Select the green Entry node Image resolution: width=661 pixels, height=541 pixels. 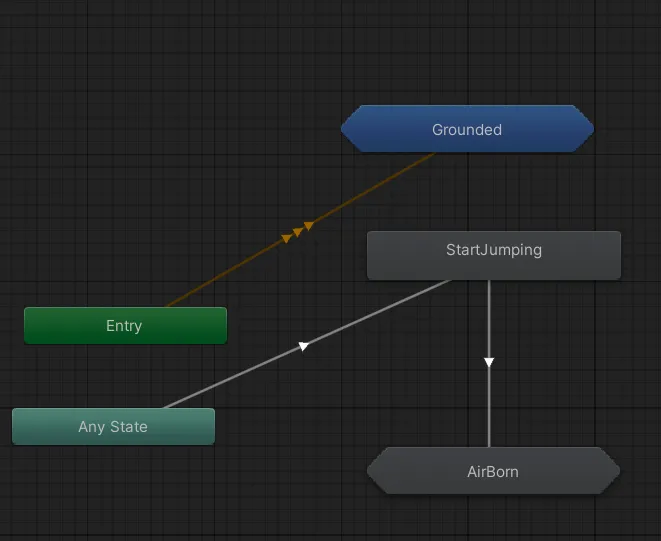point(125,326)
